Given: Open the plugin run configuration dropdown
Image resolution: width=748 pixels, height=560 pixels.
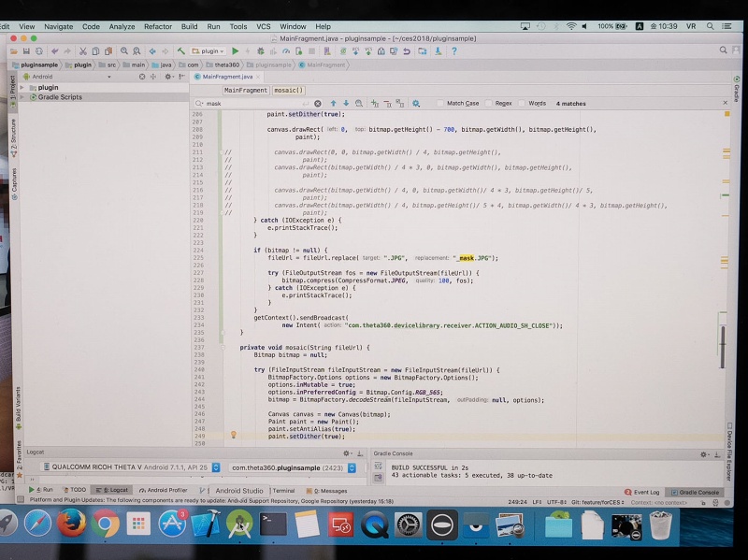Looking at the screenshot, I should click(x=209, y=50).
